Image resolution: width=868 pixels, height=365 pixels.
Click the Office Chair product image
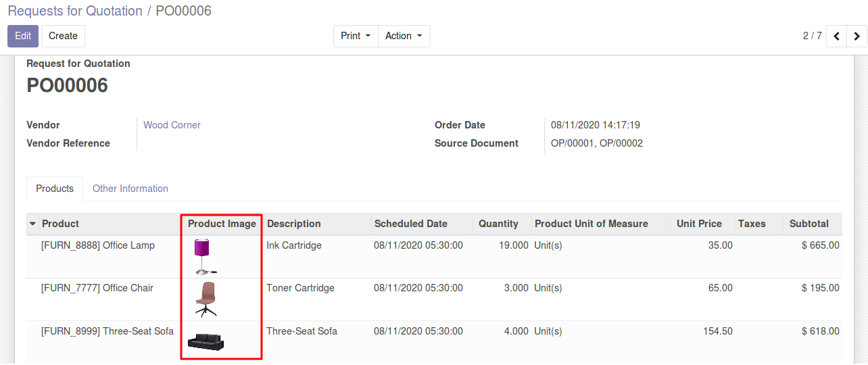pyautogui.click(x=206, y=299)
